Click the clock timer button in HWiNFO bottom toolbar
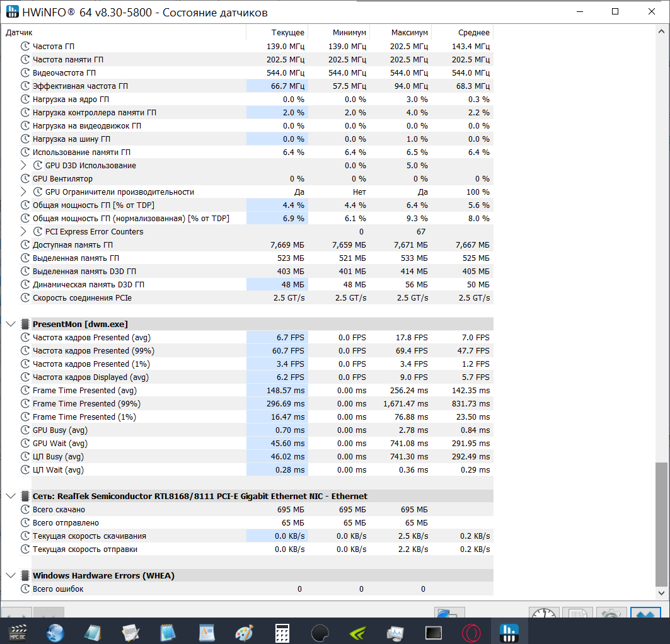Screen dimensions: 670x644 pos(544,612)
